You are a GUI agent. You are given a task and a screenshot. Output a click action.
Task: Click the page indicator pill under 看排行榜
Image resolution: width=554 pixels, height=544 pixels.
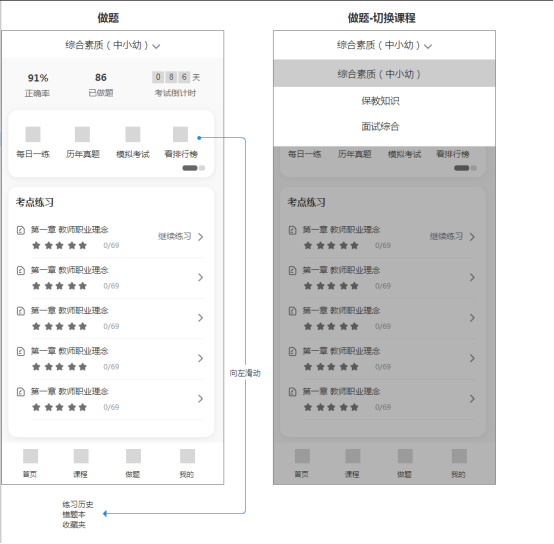(x=193, y=168)
